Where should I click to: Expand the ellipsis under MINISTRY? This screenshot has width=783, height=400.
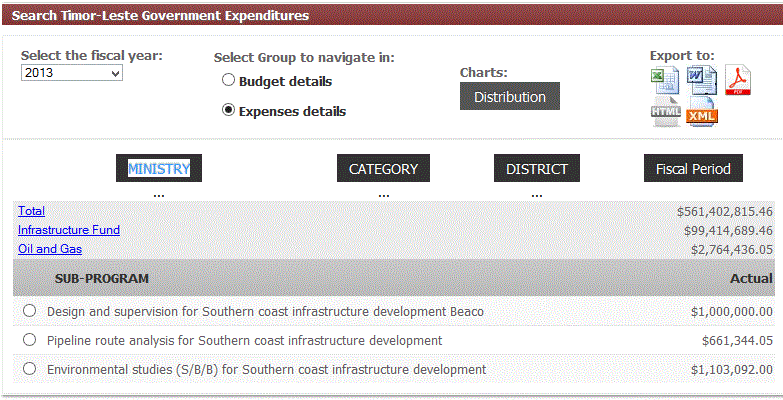coord(159,194)
